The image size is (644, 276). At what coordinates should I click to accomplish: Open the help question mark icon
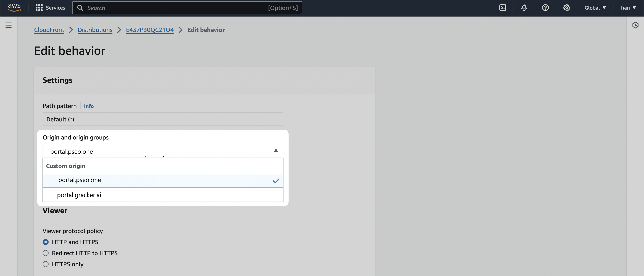pyautogui.click(x=545, y=8)
